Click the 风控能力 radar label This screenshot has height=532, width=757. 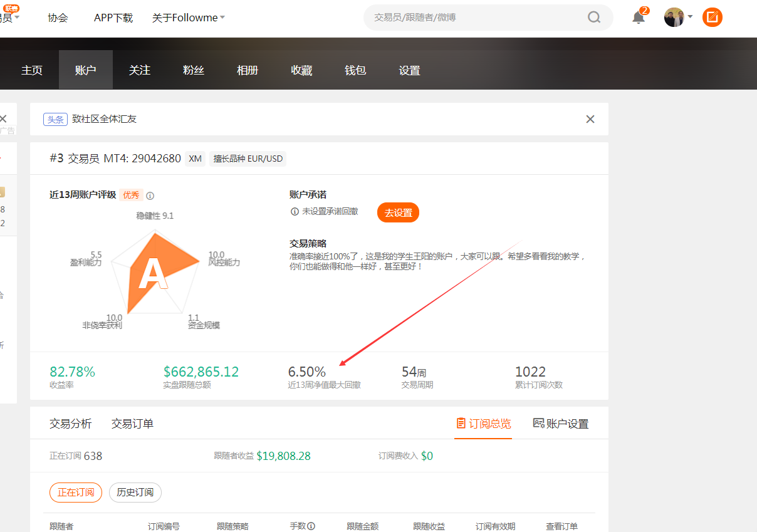(224, 262)
